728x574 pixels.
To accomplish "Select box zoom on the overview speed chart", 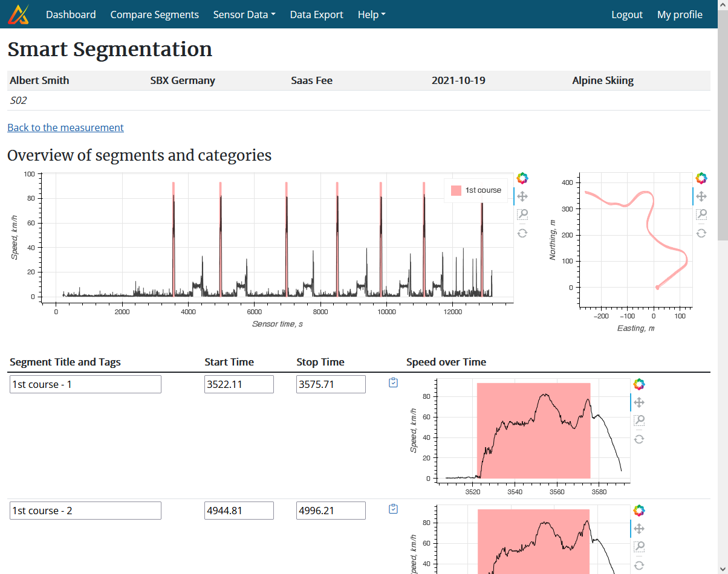I will 522,214.
